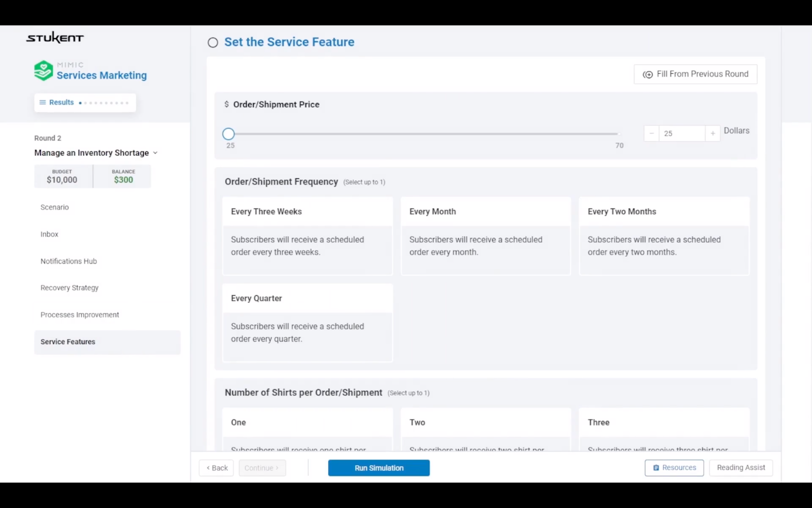This screenshot has height=508, width=812.
Task: Choose the Every Quarter frequency card
Action: click(x=307, y=323)
